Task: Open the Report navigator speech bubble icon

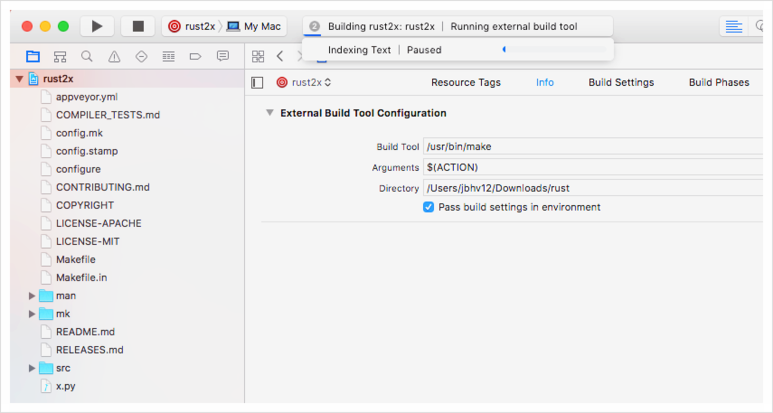Action: pos(223,56)
